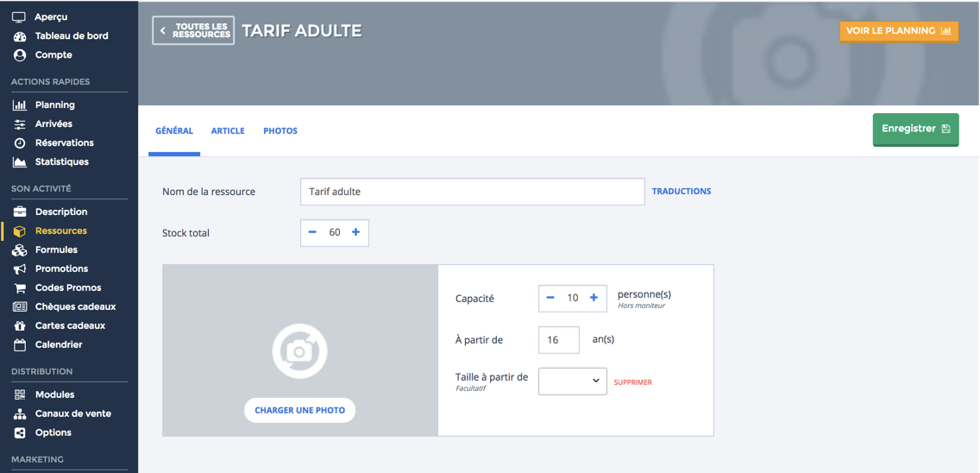Open Planning via its bar chart icon
This screenshot has height=473, width=980.
coord(19,105)
